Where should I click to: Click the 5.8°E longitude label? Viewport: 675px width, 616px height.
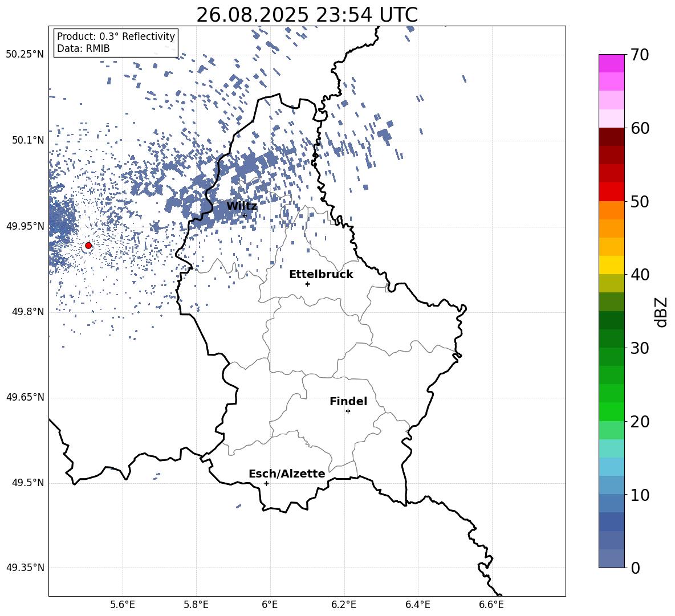(x=196, y=605)
